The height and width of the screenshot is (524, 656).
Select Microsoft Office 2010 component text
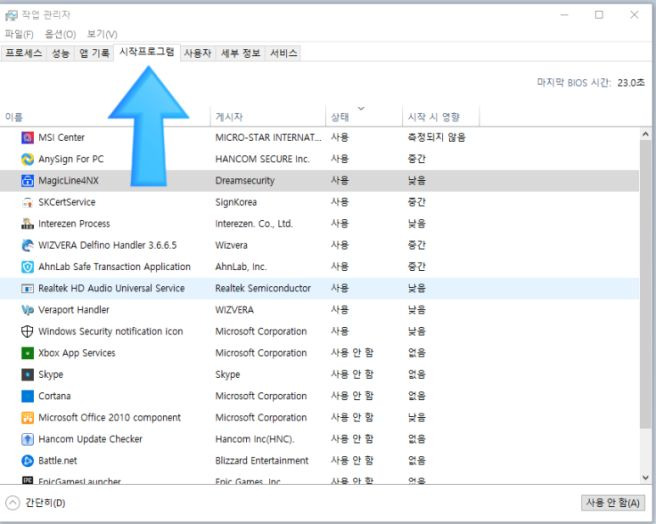click(110, 418)
